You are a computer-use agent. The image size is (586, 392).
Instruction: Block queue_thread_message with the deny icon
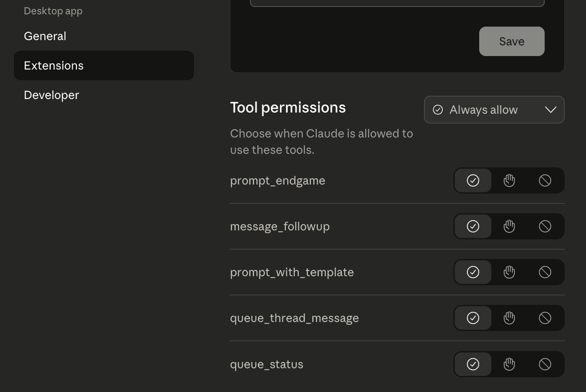pyautogui.click(x=545, y=318)
